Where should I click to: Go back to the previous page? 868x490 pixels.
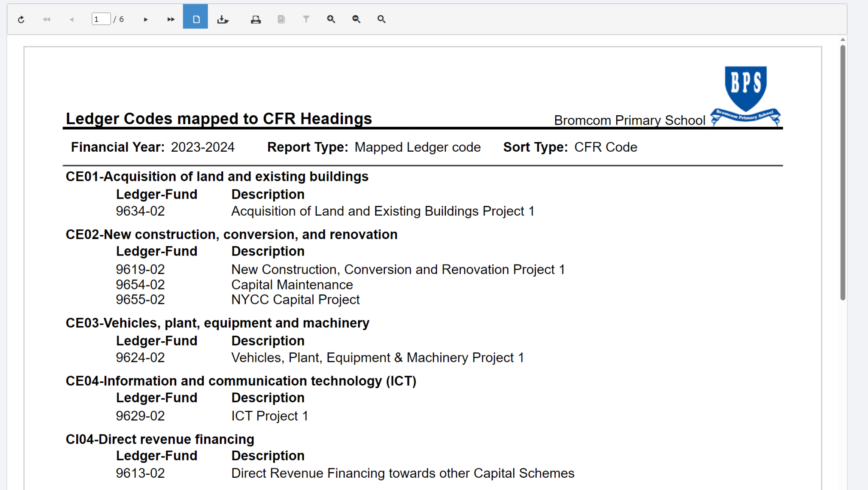coord(71,19)
